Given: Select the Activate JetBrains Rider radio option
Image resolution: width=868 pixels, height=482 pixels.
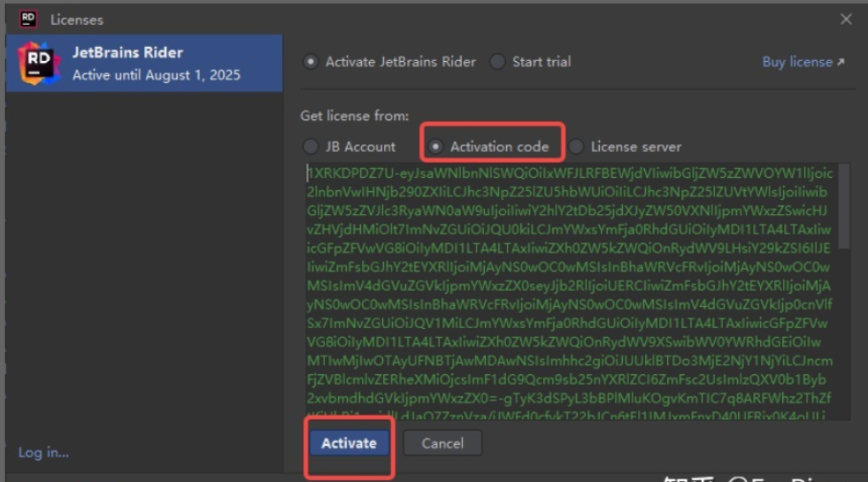Looking at the screenshot, I should (x=311, y=62).
